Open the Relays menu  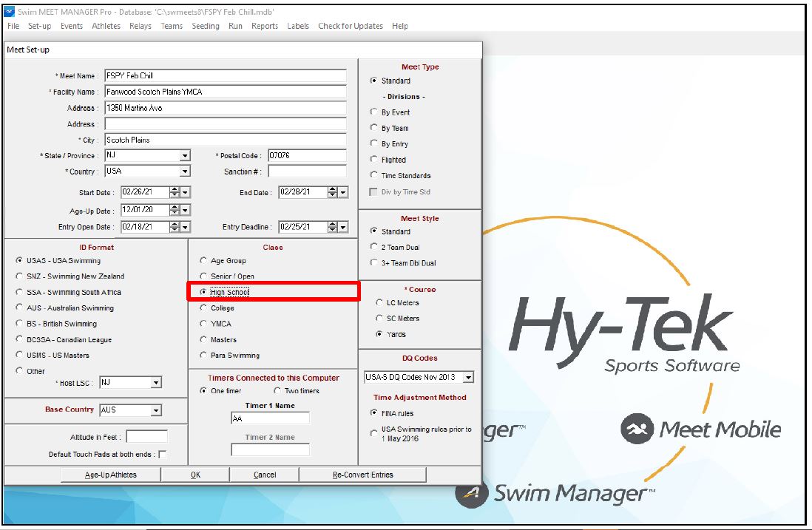[141, 26]
